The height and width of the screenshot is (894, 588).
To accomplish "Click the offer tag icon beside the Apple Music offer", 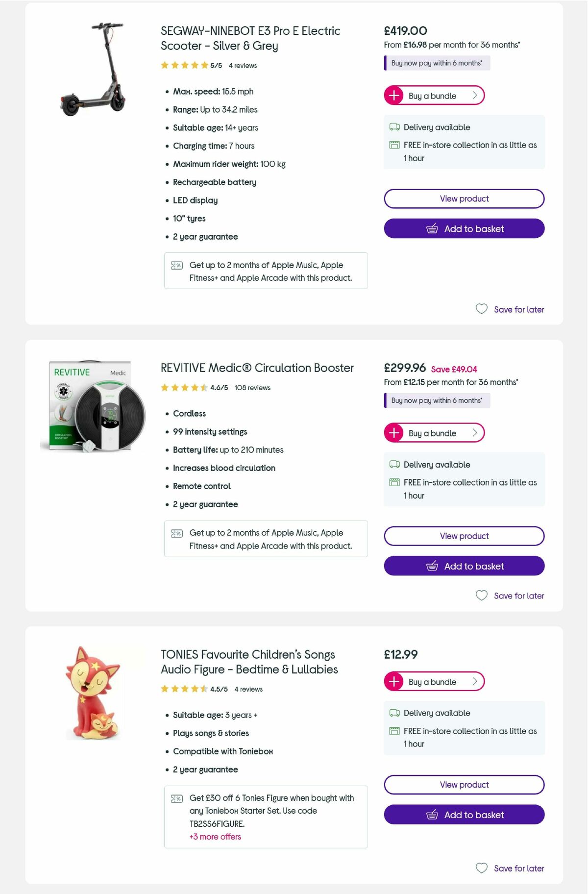I will click(177, 265).
